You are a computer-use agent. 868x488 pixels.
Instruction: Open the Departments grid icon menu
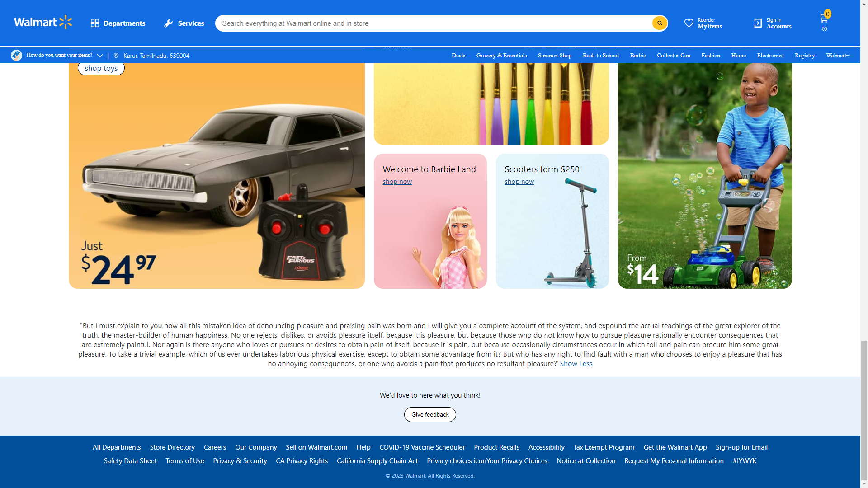point(94,23)
